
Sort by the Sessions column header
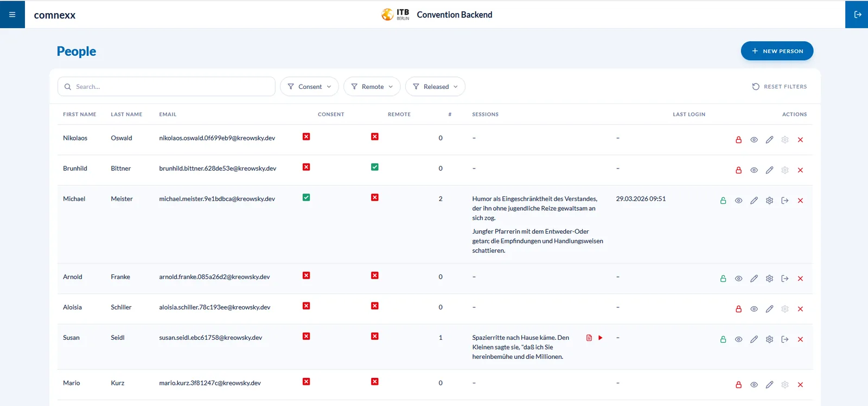(485, 114)
